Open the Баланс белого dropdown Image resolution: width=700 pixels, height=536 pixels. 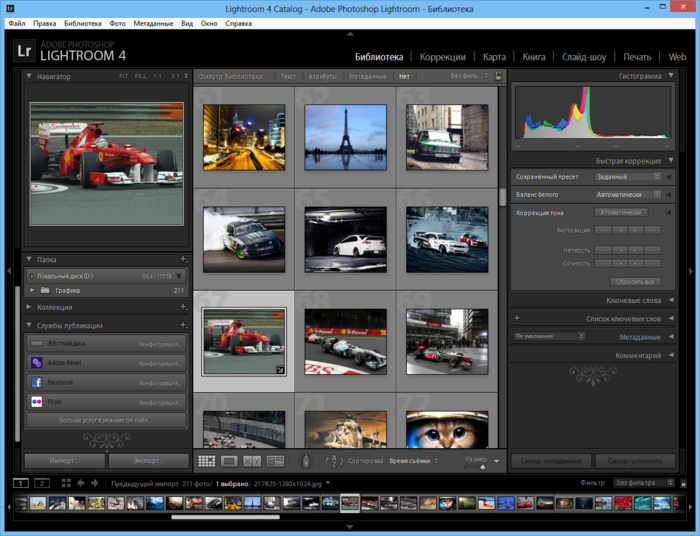627,194
